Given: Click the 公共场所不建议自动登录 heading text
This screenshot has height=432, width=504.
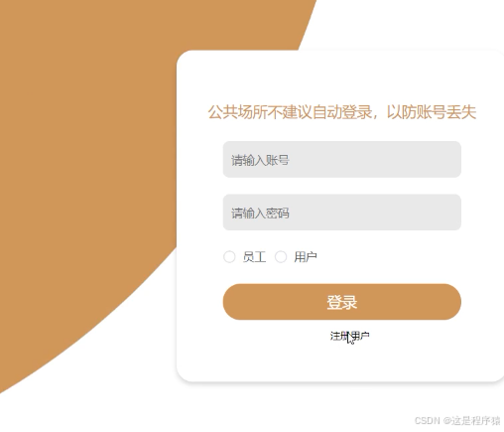Looking at the screenshot, I should tap(291, 112).
